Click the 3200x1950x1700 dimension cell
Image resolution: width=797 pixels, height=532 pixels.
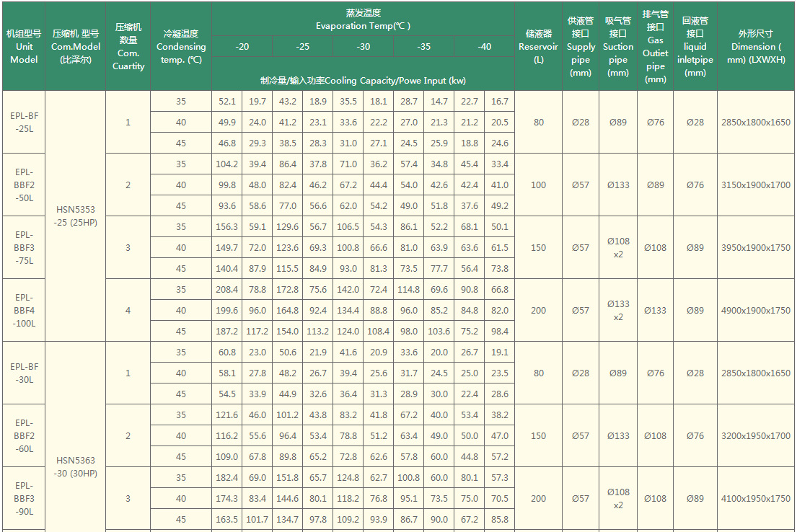tap(756, 435)
